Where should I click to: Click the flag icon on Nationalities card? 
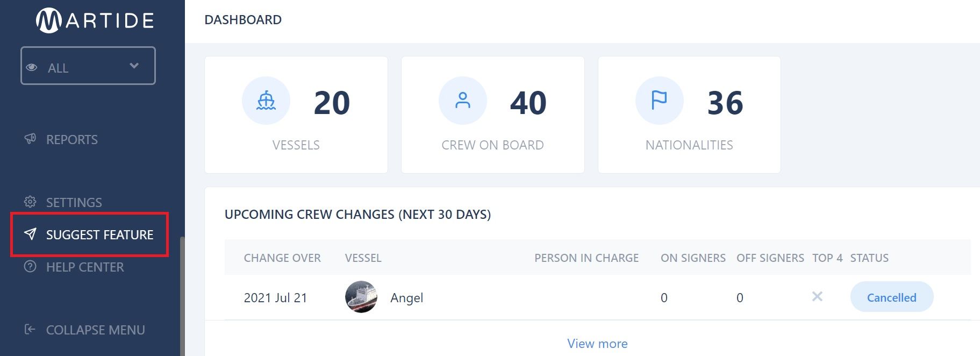pos(659,100)
